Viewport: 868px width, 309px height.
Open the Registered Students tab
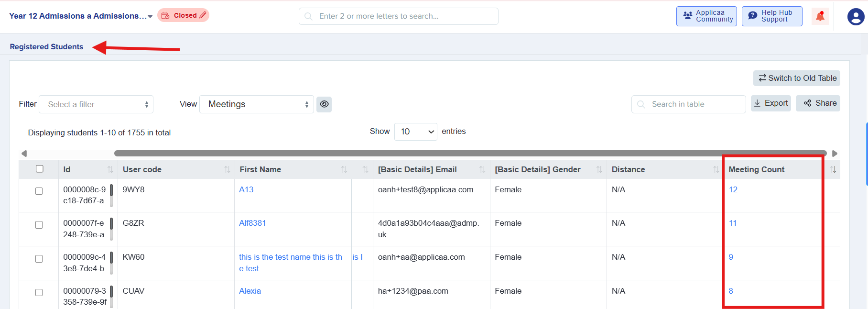pos(46,47)
